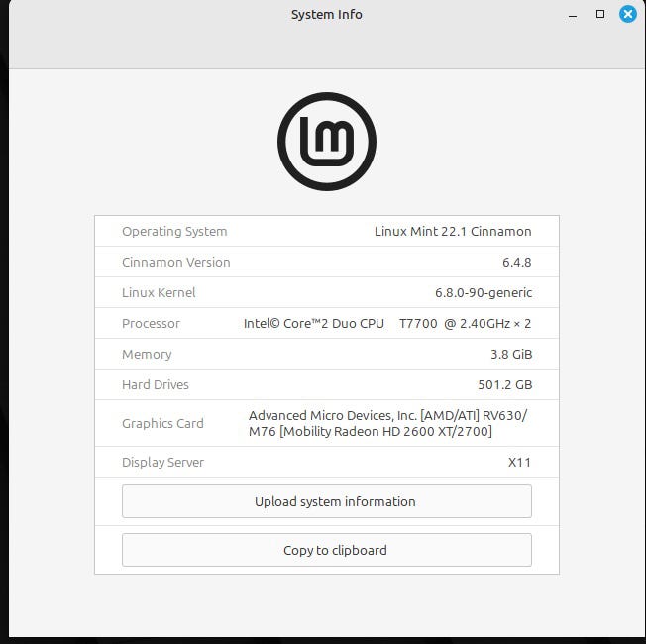Screen dimensions: 646x644
Task: Minimize the System Info window
Action: click(573, 17)
